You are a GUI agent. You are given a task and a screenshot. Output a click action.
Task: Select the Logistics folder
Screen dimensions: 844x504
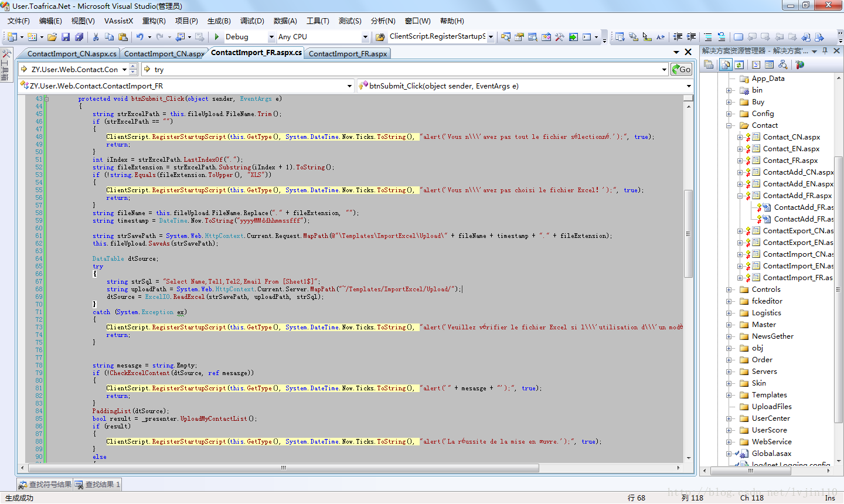(x=767, y=313)
